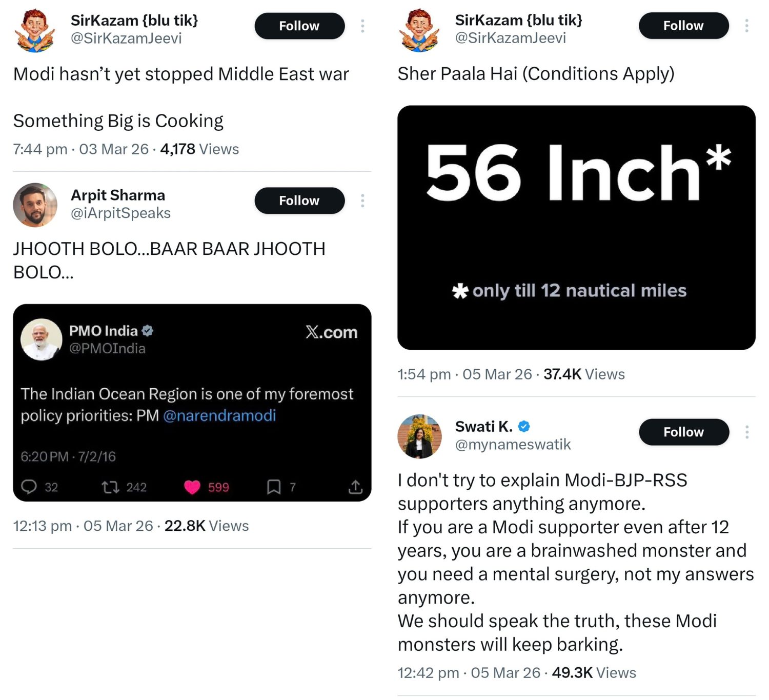Follow Swati K.
This screenshot has height=700, width=769.
click(683, 432)
